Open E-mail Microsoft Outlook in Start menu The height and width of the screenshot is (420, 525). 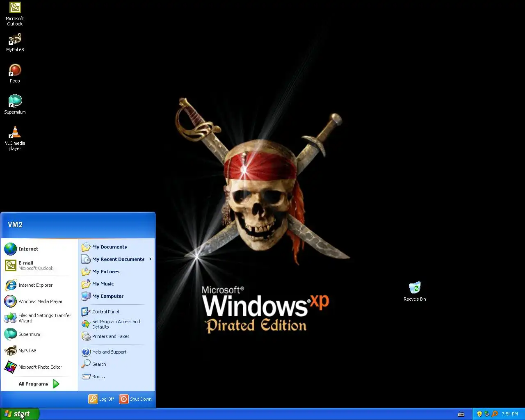coord(39,265)
